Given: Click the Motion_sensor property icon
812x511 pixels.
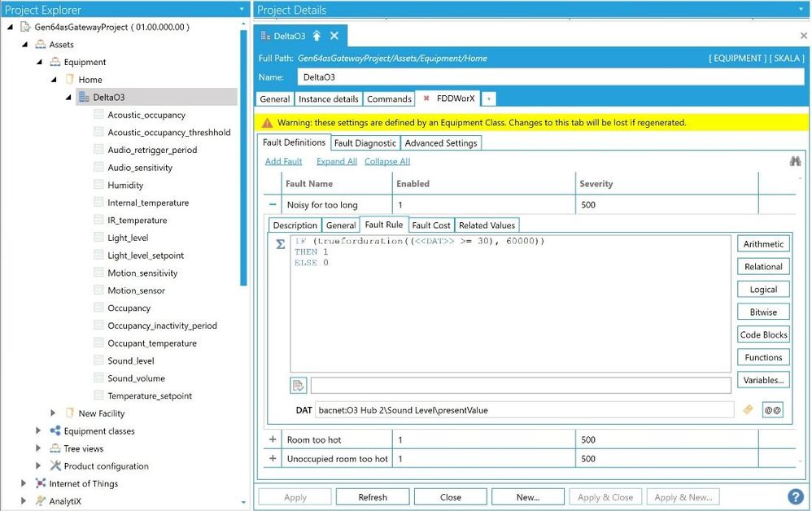Looking at the screenshot, I should pyautogui.click(x=98, y=290).
